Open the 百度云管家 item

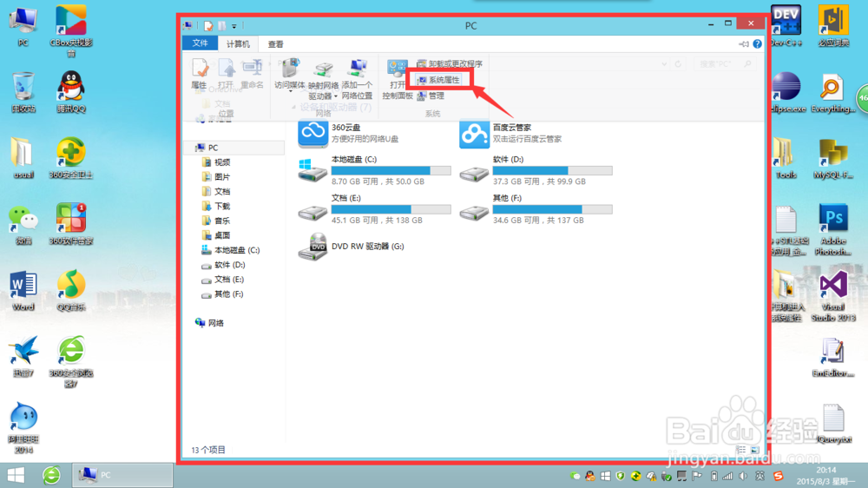tap(511, 134)
